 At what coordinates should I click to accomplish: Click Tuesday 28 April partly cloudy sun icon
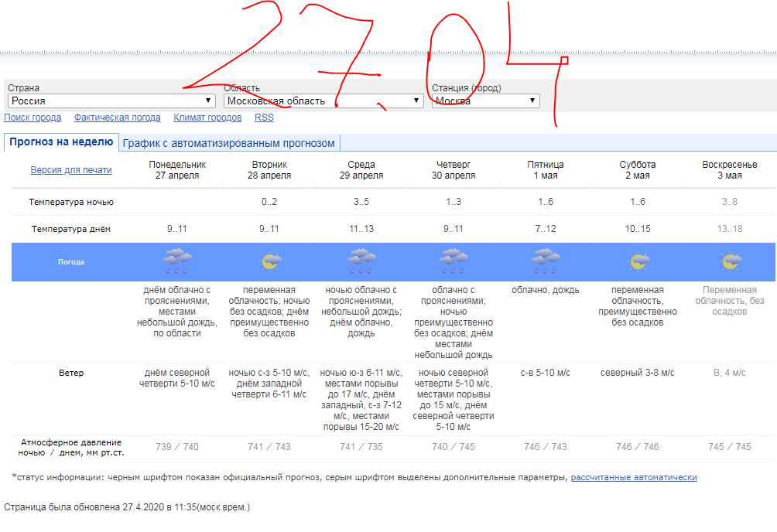click(269, 261)
